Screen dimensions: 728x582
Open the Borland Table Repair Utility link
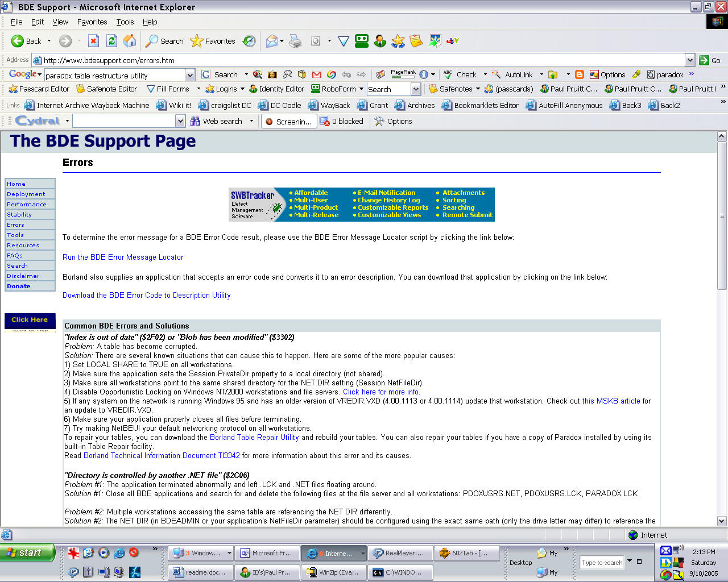(254, 437)
